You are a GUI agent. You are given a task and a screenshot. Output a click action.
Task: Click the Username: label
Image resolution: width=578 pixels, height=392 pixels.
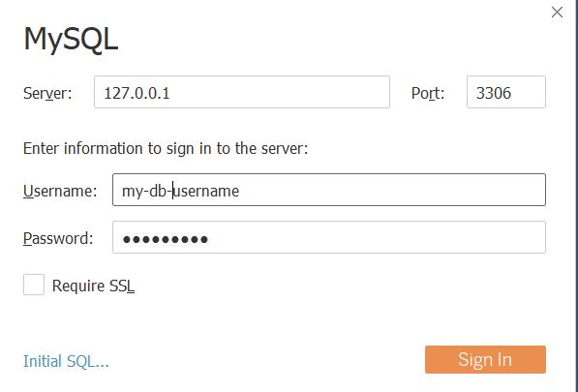60,191
